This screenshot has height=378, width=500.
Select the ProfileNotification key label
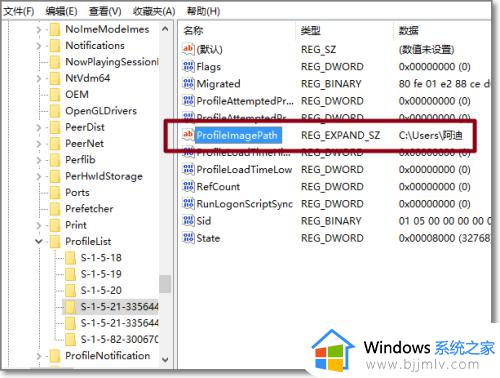[107, 356]
